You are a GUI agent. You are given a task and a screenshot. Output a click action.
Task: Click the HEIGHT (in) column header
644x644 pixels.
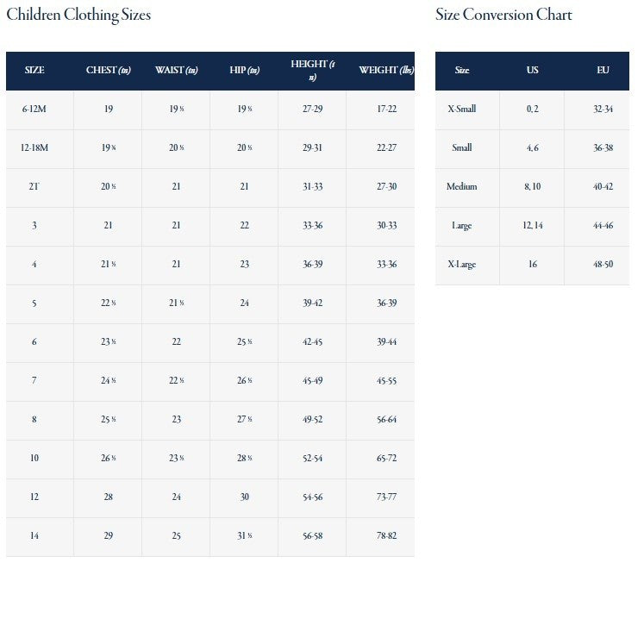click(312, 71)
